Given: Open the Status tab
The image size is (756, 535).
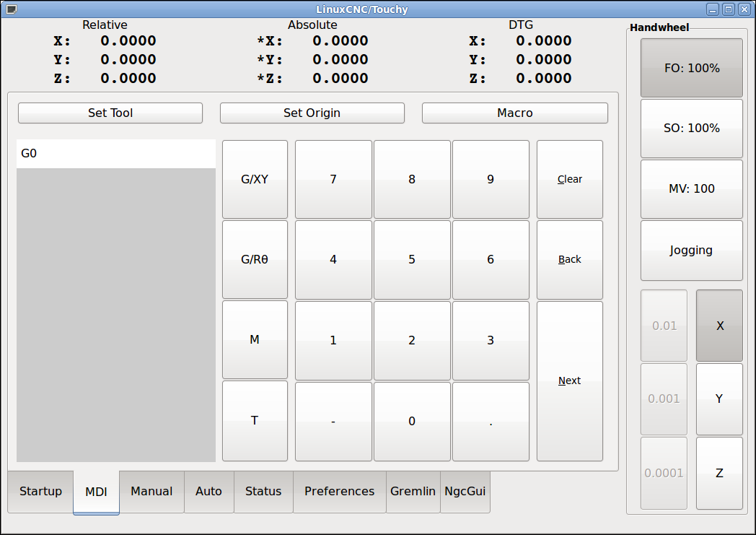Looking at the screenshot, I should pyautogui.click(x=263, y=492).
